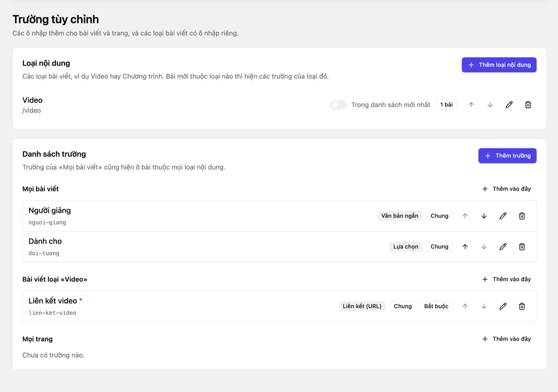This screenshot has width=558, height=392.
Task: Move Liên kết video field up
Action: coord(465,306)
